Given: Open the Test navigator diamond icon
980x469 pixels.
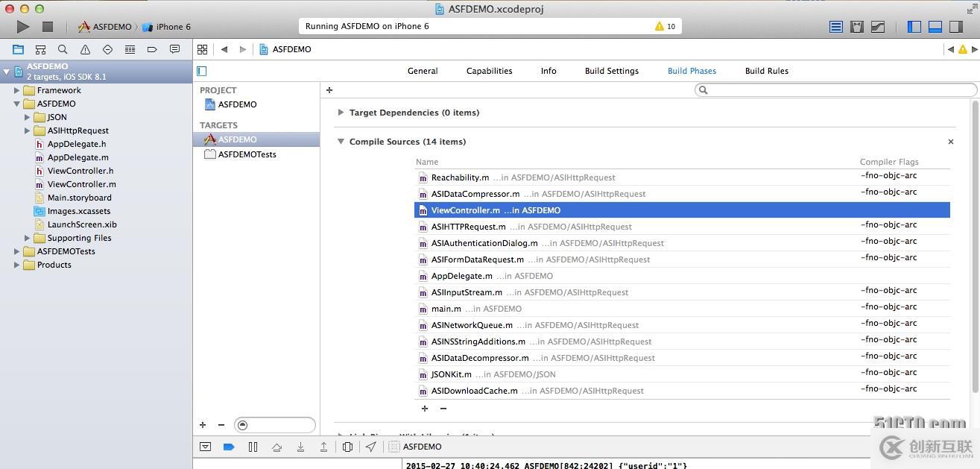Looking at the screenshot, I should (x=107, y=49).
